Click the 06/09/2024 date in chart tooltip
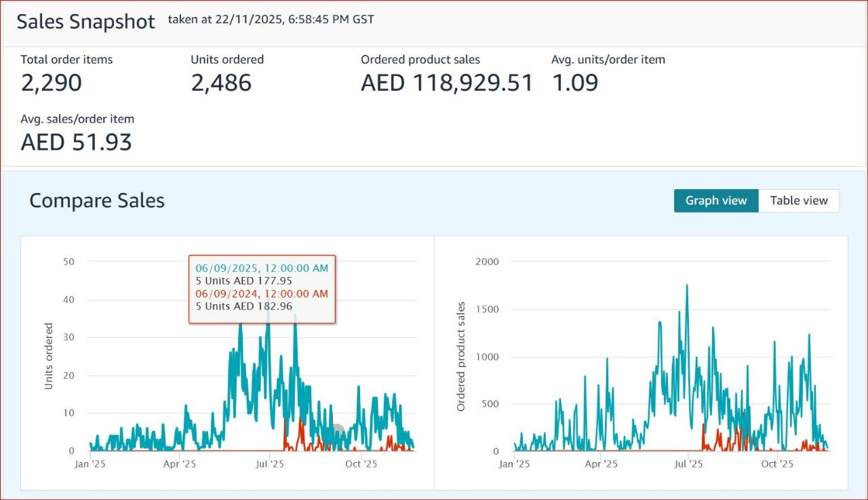The height and width of the screenshot is (500, 868). (262, 293)
